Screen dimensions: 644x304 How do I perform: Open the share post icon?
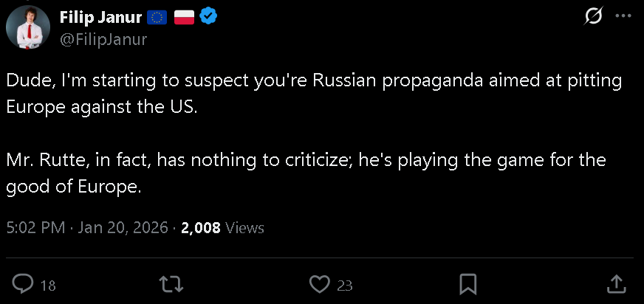point(616,283)
